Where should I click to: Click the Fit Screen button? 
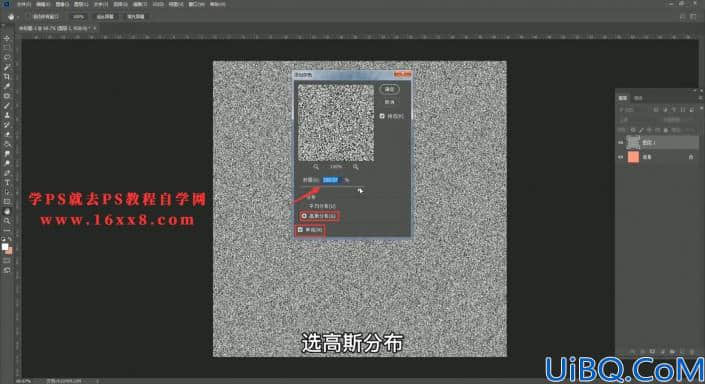pos(106,17)
